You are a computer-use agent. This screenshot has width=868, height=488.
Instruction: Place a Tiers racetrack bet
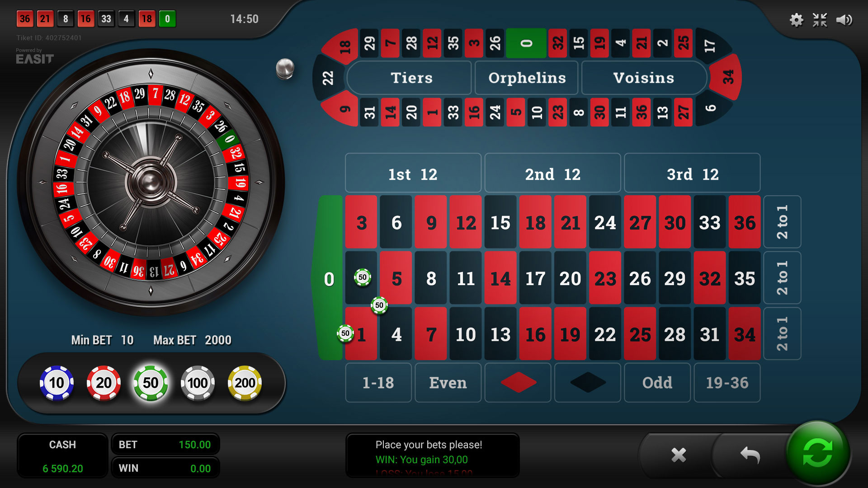[411, 78]
